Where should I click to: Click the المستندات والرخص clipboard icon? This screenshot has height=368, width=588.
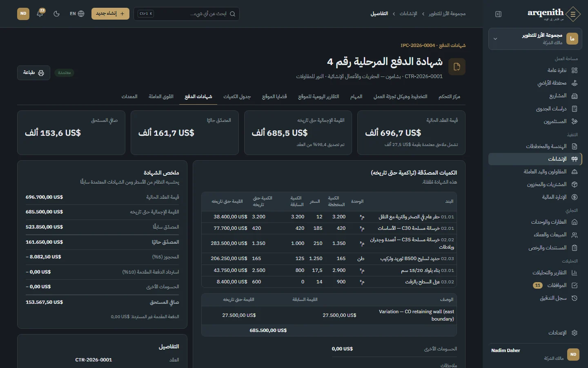(x=575, y=248)
